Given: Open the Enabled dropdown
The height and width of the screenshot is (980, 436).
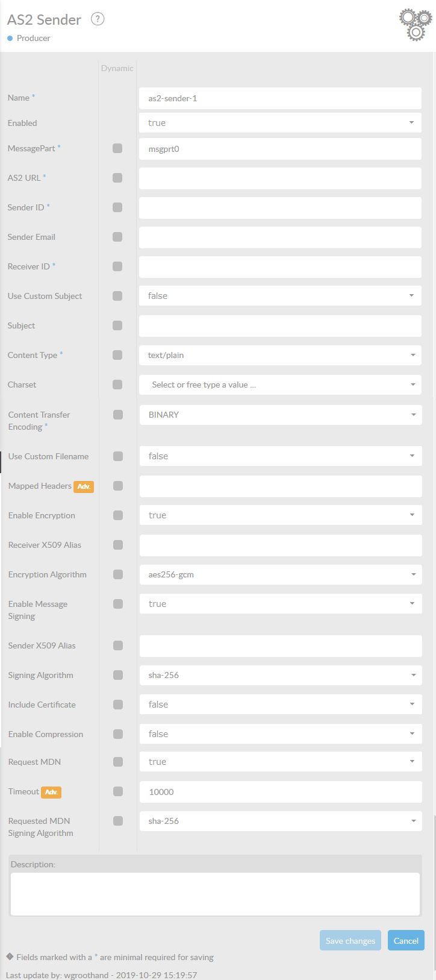Looking at the screenshot, I should (280, 123).
